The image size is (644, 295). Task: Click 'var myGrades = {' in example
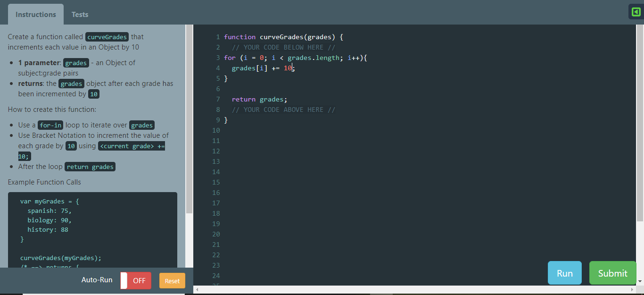click(x=50, y=201)
